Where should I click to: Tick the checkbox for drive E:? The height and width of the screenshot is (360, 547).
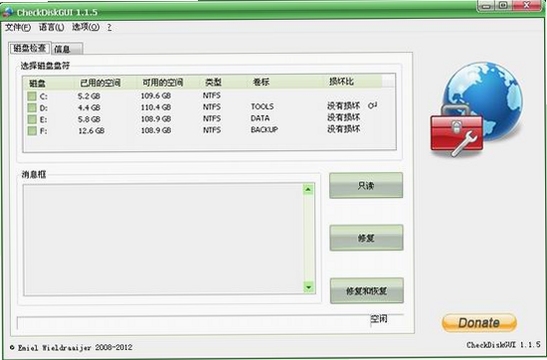coord(32,119)
